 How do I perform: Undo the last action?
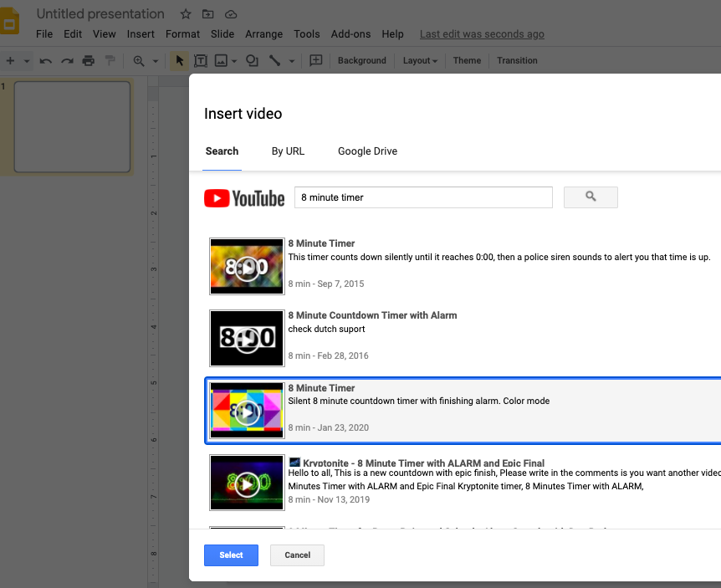coord(45,61)
